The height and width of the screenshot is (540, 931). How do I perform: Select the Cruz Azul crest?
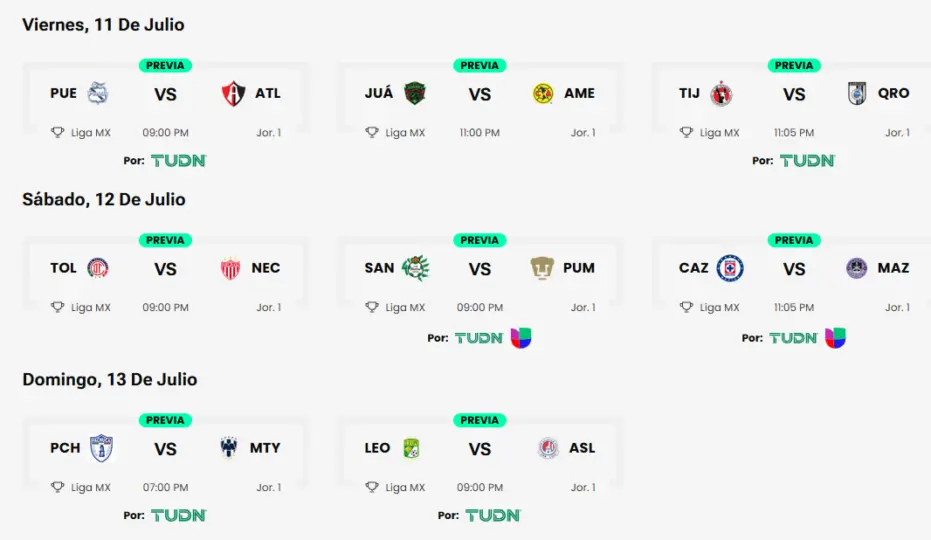(x=730, y=268)
